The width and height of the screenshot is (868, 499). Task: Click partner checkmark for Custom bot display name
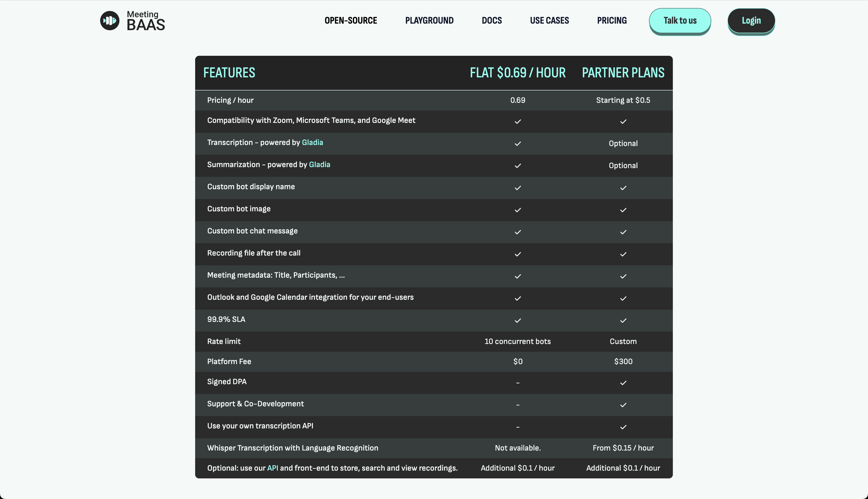pyautogui.click(x=623, y=188)
